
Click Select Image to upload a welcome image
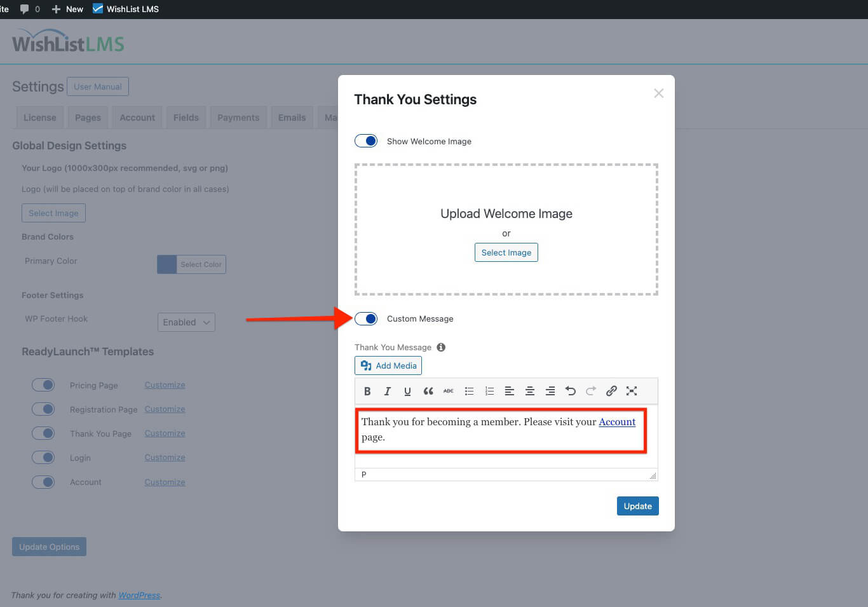point(506,252)
